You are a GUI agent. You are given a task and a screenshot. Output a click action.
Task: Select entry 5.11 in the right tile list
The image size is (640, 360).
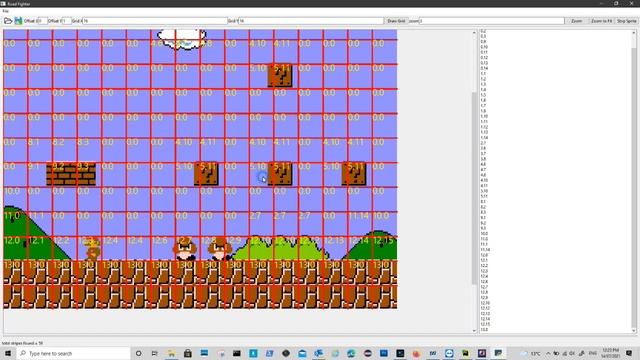coord(484,196)
